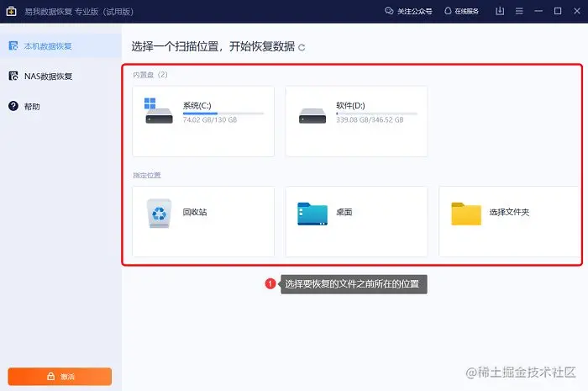Click the 内置盘 (2) section label

(150, 75)
